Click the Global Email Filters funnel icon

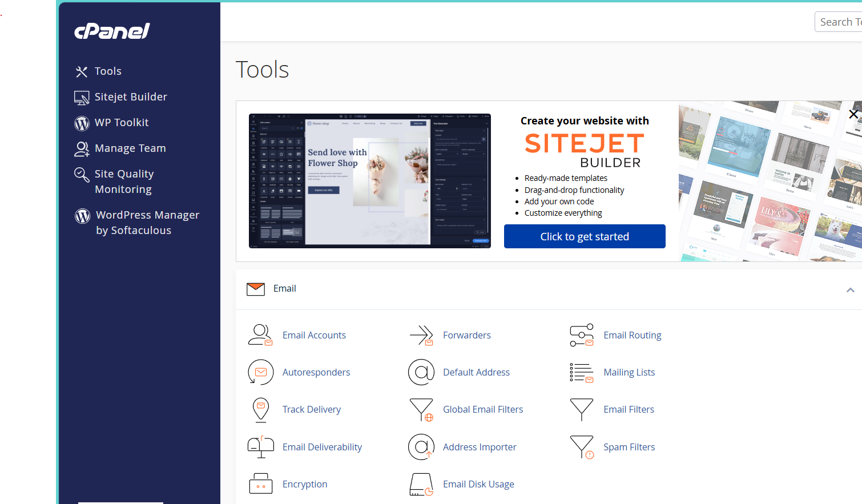coord(421,410)
